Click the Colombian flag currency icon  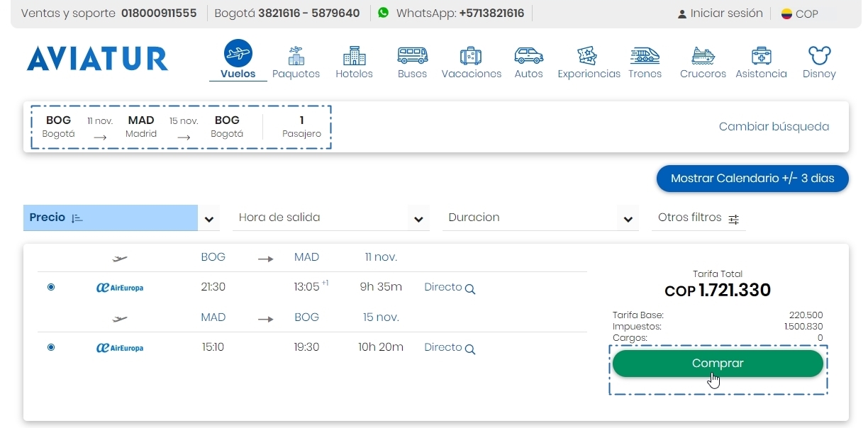pyautogui.click(x=786, y=13)
